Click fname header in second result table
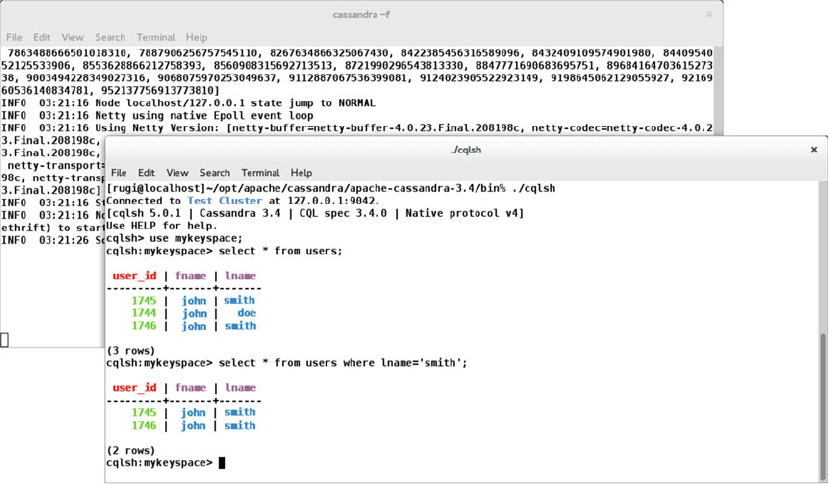829x484 pixels. click(190, 388)
